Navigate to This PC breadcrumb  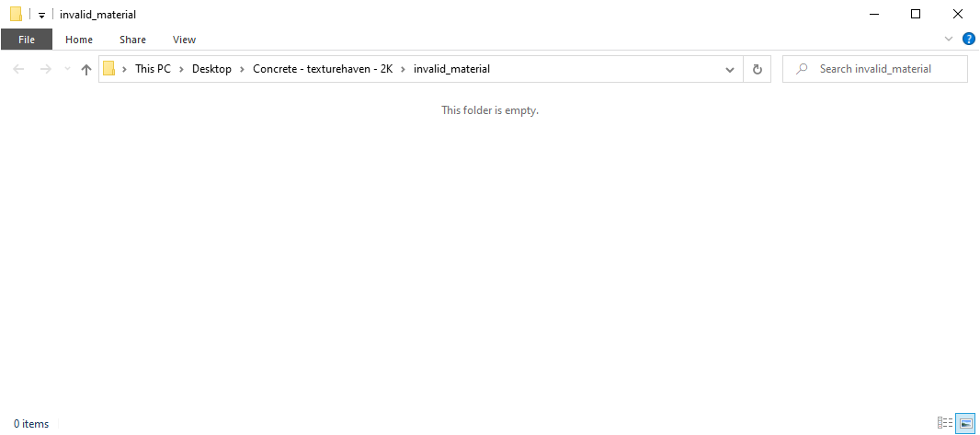point(153,69)
